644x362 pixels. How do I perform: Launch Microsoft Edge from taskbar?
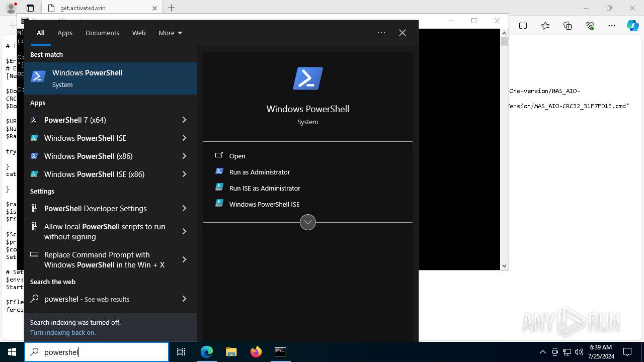pos(207,352)
